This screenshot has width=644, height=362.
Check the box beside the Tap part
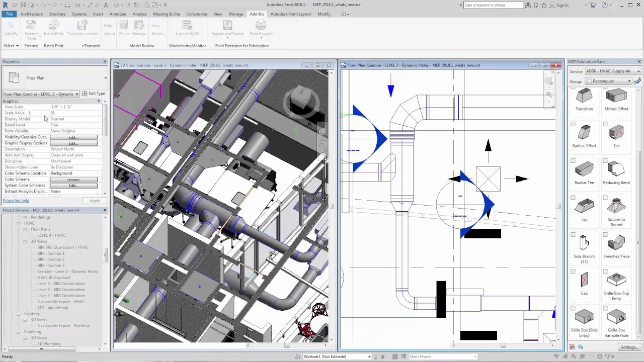573,198
